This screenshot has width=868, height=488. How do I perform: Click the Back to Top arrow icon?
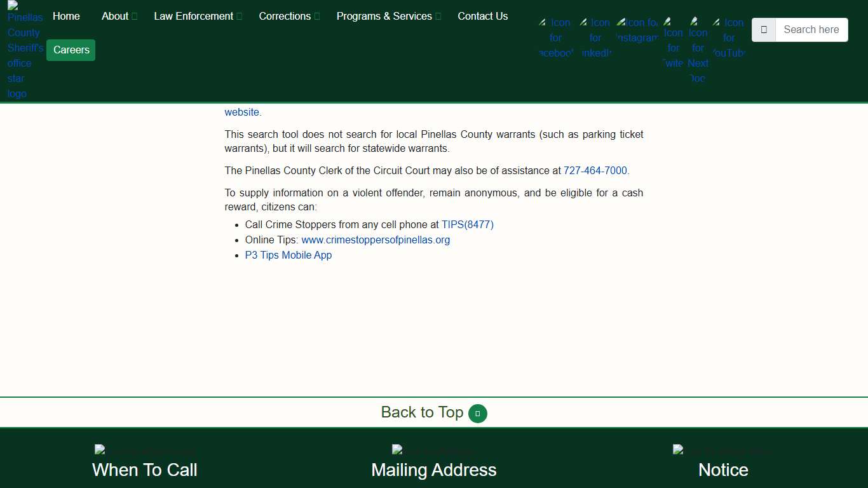click(x=478, y=414)
